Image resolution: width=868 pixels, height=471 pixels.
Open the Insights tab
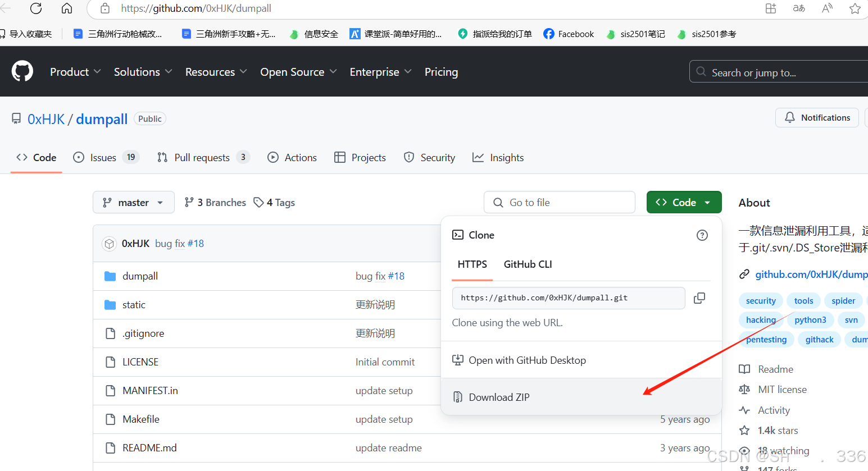tap(498, 158)
